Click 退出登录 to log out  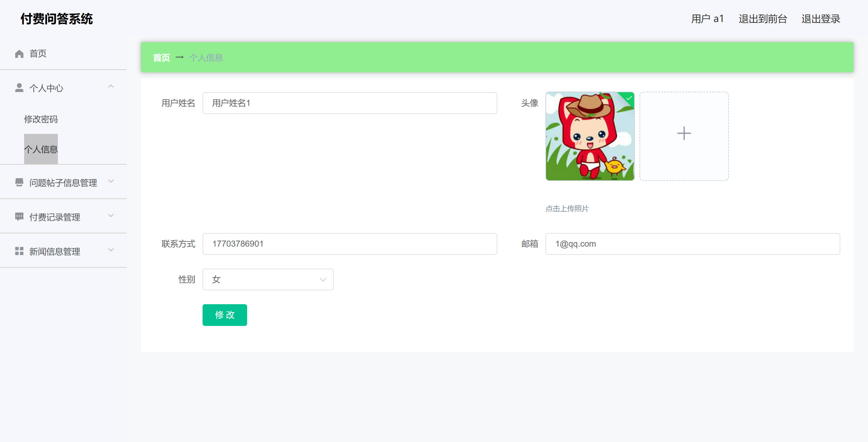click(820, 19)
